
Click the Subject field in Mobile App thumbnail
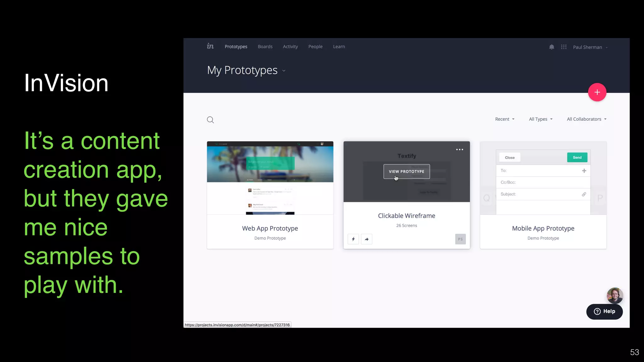point(543,194)
